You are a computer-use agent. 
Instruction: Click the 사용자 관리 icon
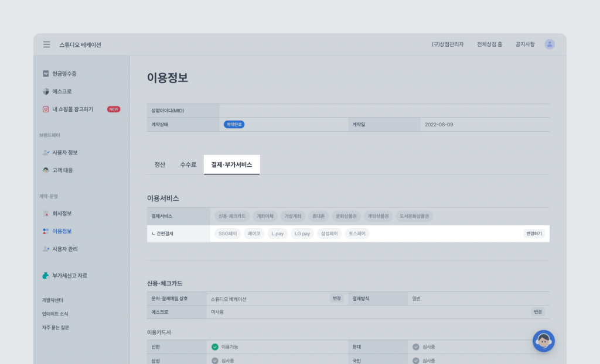(46, 249)
